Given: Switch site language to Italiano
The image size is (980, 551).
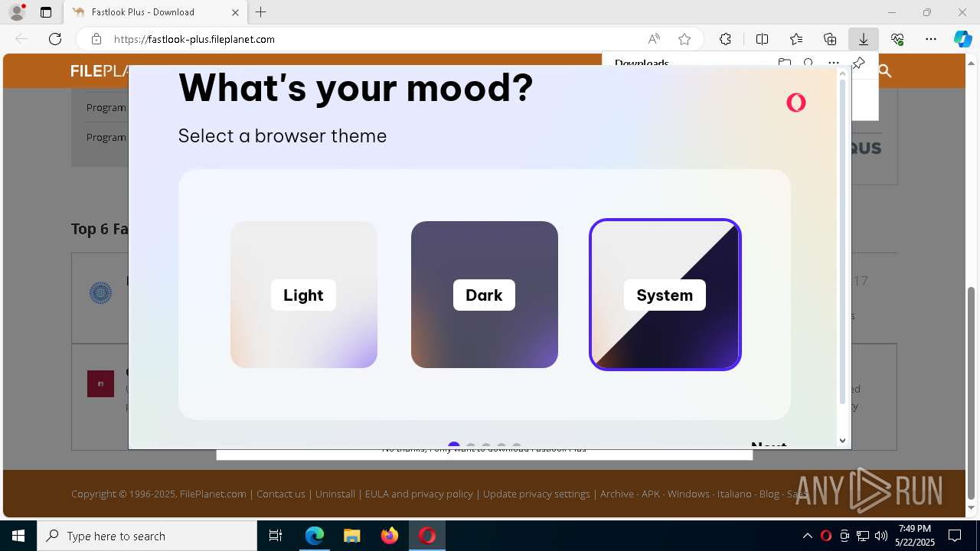Looking at the screenshot, I should (734, 494).
